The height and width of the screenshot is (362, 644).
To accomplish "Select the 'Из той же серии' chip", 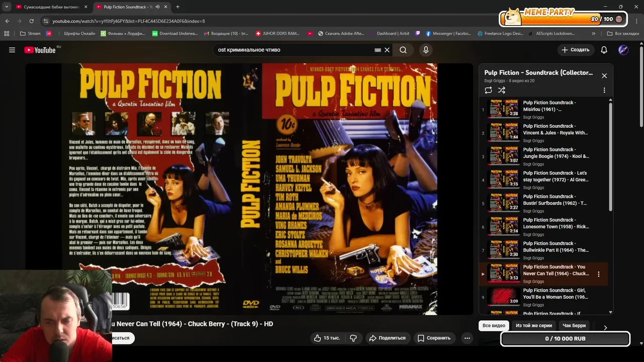I will point(534,325).
